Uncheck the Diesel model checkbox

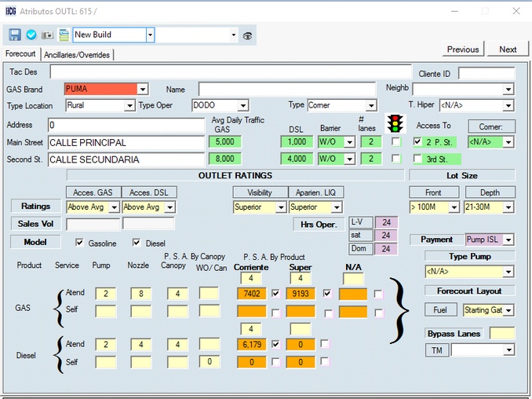[x=137, y=243]
